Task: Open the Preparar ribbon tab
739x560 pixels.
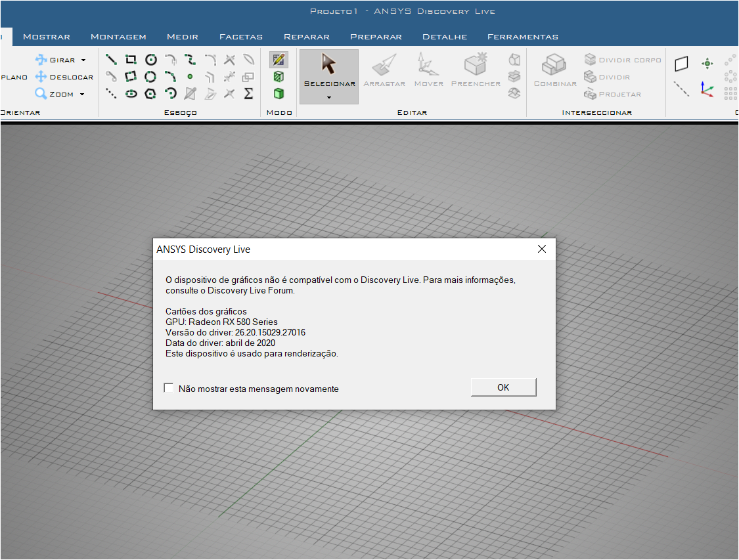Action: pyautogui.click(x=376, y=37)
